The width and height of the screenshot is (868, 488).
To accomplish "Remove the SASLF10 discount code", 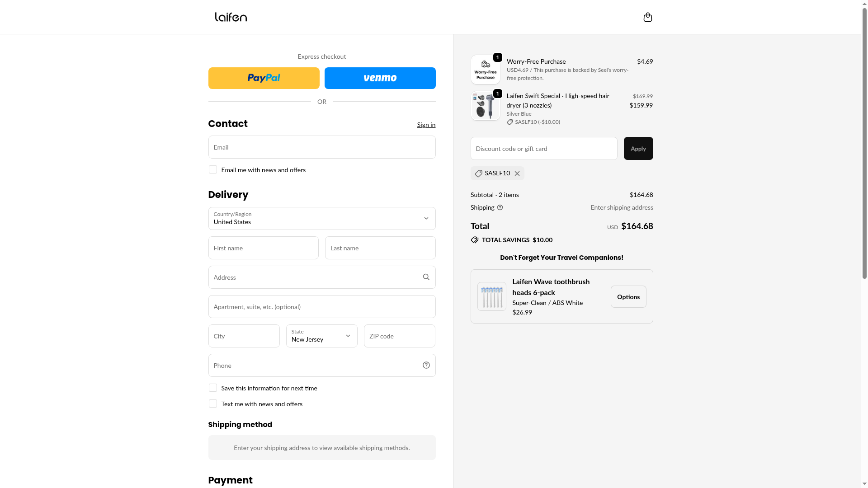I will (x=517, y=174).
